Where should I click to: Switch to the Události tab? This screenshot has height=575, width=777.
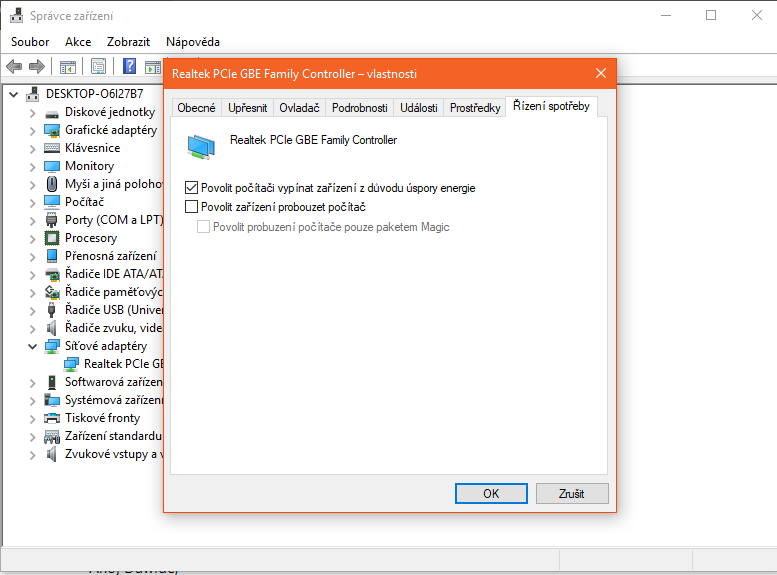point(419,108)
